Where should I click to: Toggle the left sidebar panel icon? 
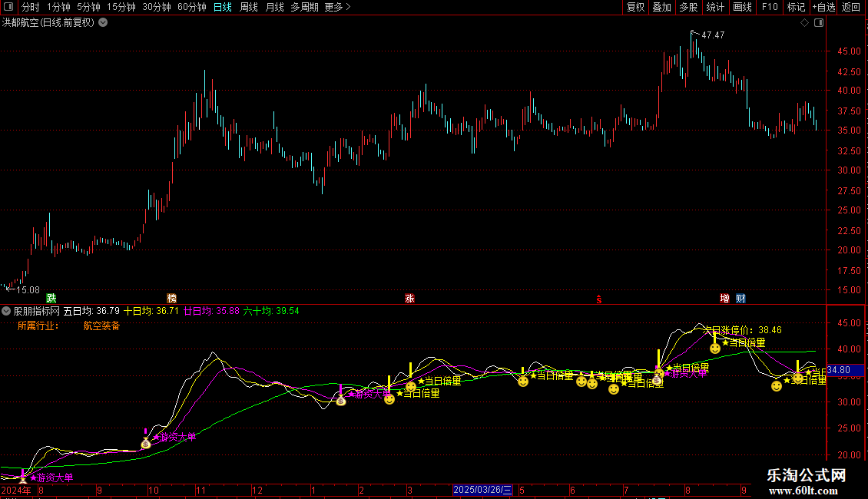(x=8, y=7)
